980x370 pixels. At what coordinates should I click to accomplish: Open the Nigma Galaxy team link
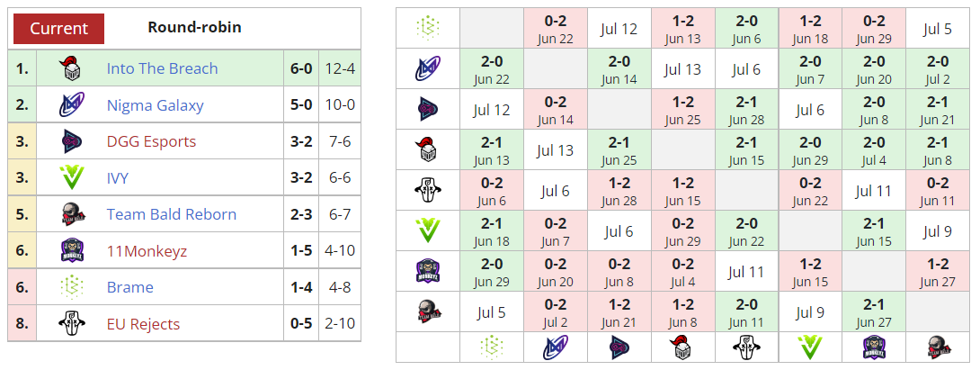pyautogui.click(x=155, y=105)
